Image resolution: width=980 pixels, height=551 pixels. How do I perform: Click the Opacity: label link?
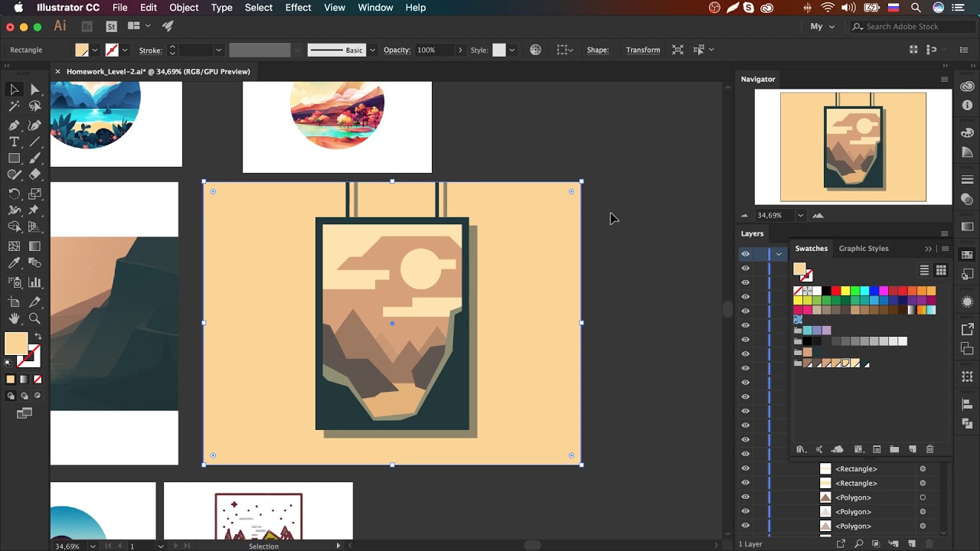point(397,50)
